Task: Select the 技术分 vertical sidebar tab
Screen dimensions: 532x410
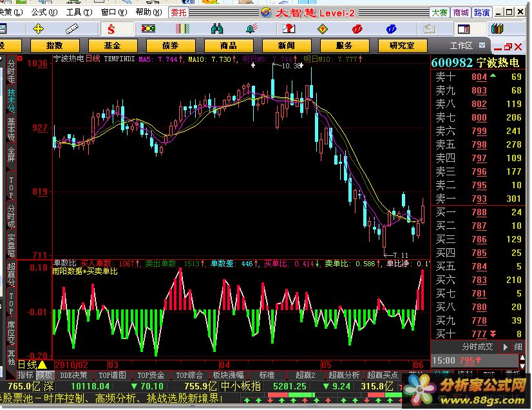Action: 11,100
